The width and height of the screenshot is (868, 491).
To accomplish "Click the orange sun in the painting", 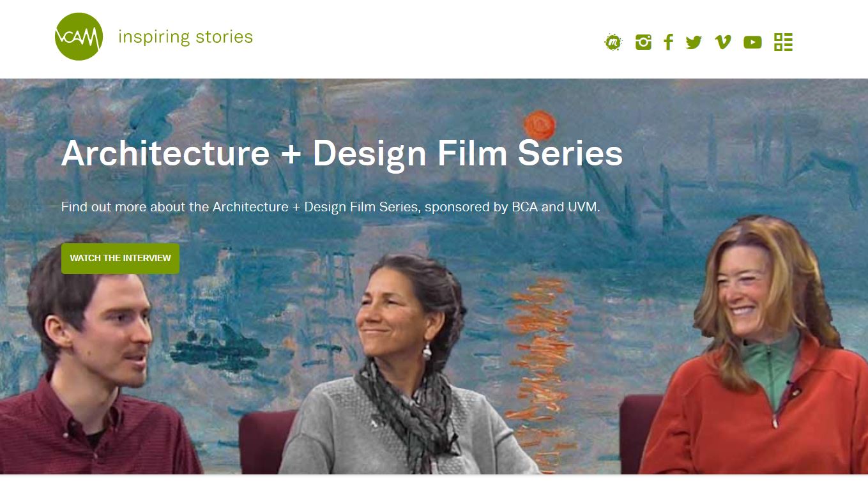I will click(x=540, y=124).
